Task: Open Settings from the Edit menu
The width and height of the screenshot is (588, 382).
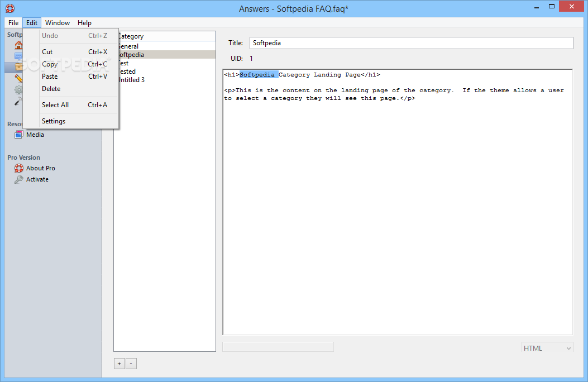Action: [x=71, y=121]
